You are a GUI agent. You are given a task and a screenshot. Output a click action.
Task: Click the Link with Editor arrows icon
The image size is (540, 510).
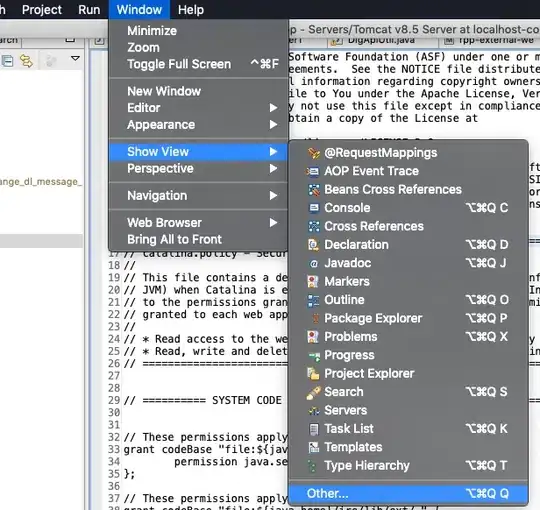click(x=27, y=61)
